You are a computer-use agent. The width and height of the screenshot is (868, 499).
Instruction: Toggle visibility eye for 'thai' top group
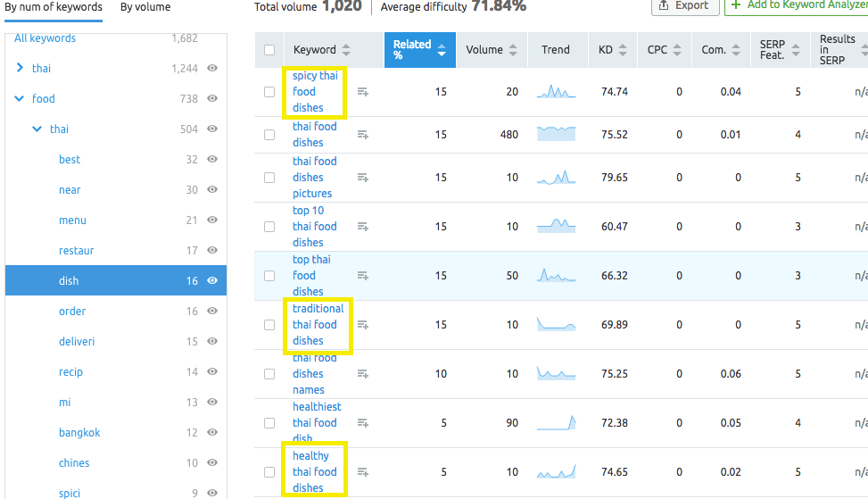click(x=212, y=68)
